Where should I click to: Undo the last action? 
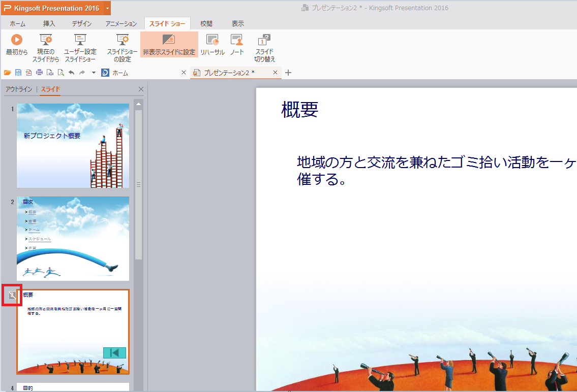point(71,73)
